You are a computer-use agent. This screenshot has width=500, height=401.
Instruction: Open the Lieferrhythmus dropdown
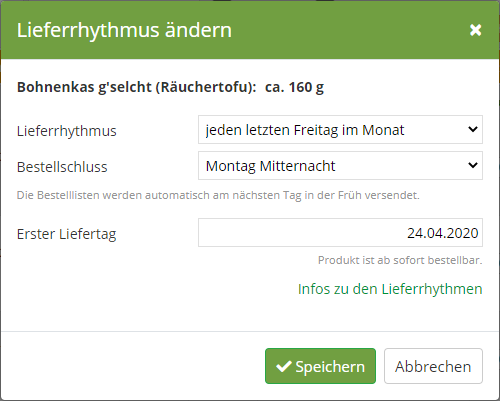(x=340, y=129)
